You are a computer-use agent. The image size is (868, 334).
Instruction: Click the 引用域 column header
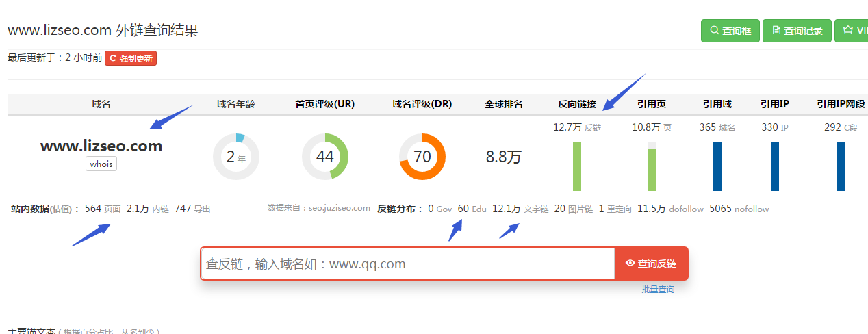(x=717, y=104)
